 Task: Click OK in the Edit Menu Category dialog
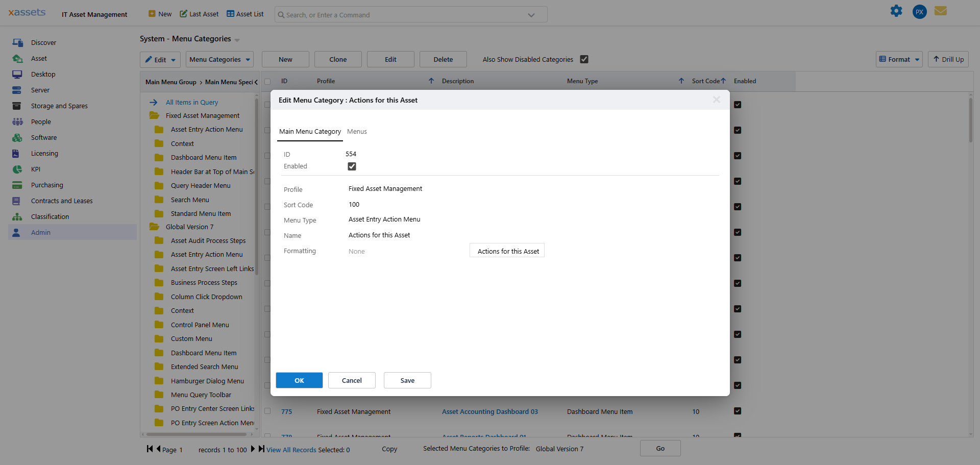(299, 380)
